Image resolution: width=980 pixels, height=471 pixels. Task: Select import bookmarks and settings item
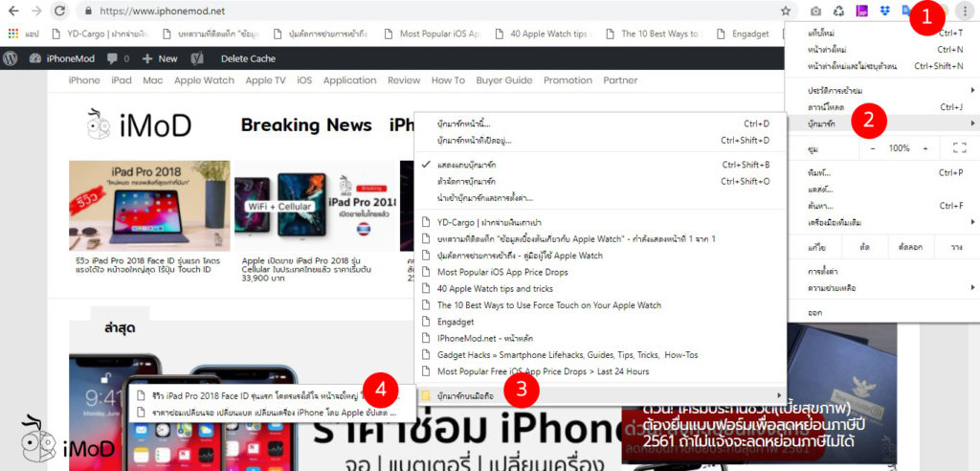(600, 198)
